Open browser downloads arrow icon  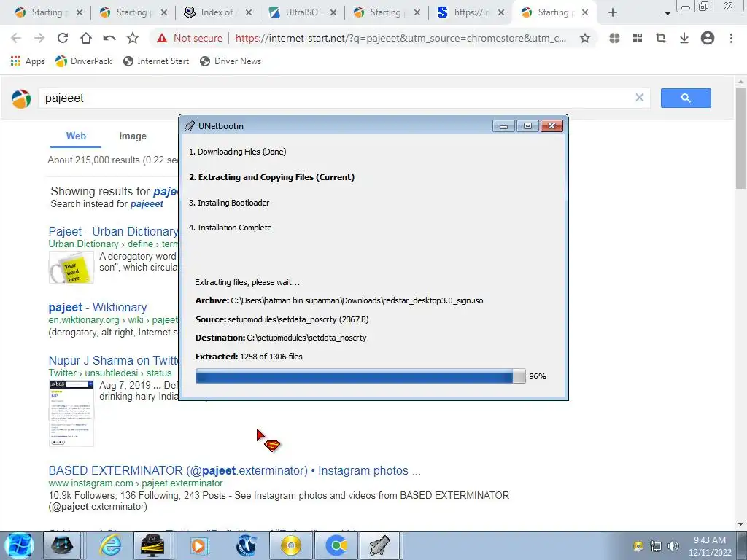pos(684,38)
